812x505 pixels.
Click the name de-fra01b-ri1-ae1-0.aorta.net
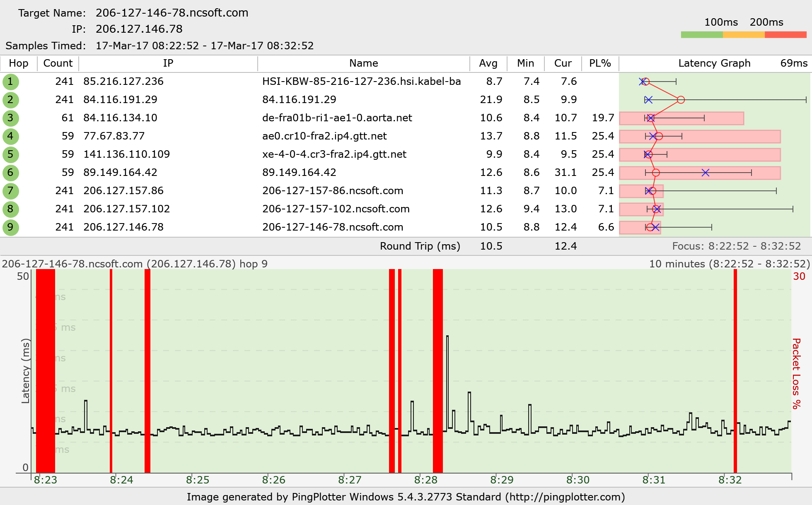click(x=337, y=118)
